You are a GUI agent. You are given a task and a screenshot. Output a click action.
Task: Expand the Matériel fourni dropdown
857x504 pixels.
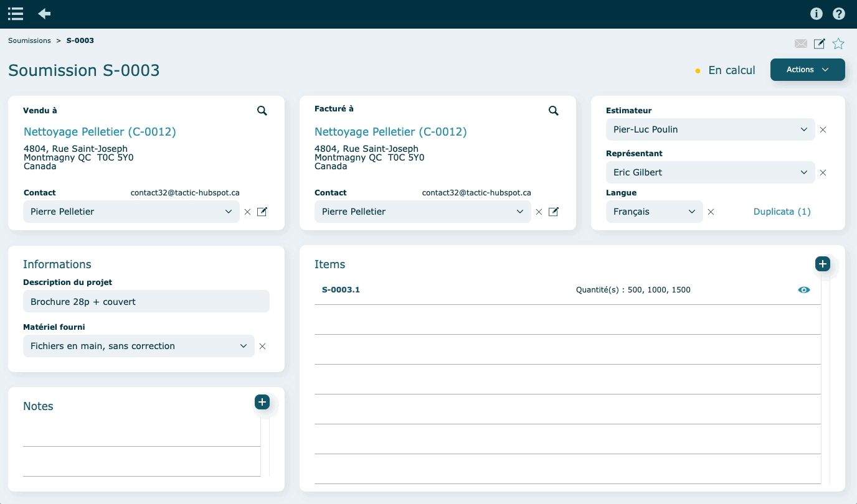138,346
